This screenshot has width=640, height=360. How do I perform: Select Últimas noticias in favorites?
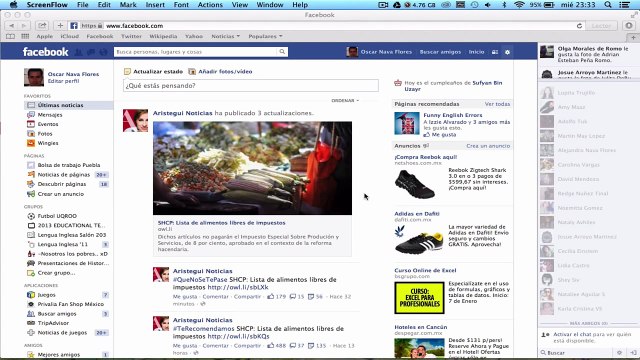pos(69,105)
